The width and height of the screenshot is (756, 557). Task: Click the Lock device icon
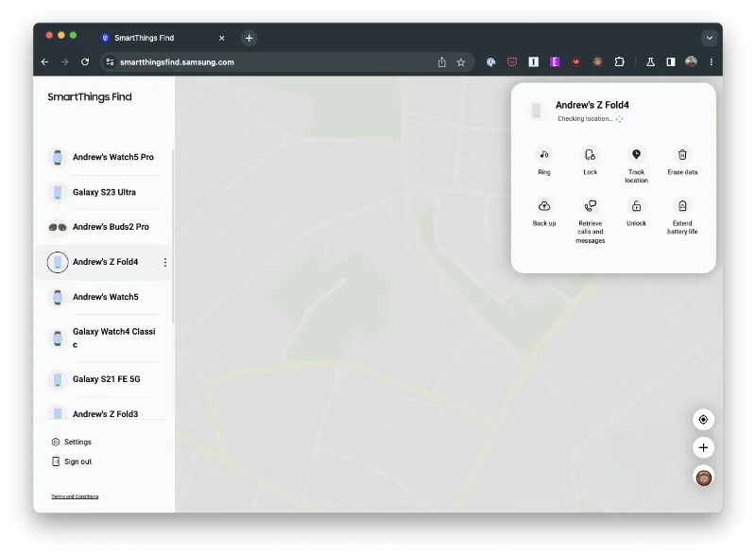pyautogui.click(x=590, y=154)
